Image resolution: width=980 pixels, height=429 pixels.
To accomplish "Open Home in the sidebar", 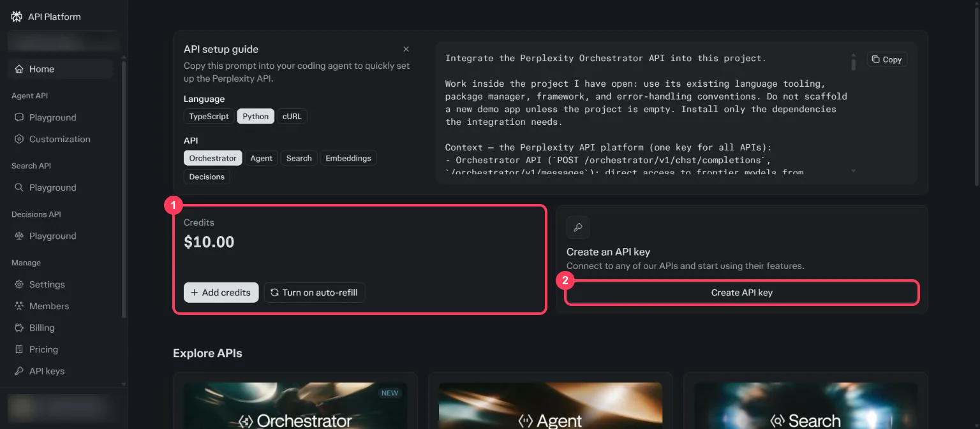I will click(61, 69).
